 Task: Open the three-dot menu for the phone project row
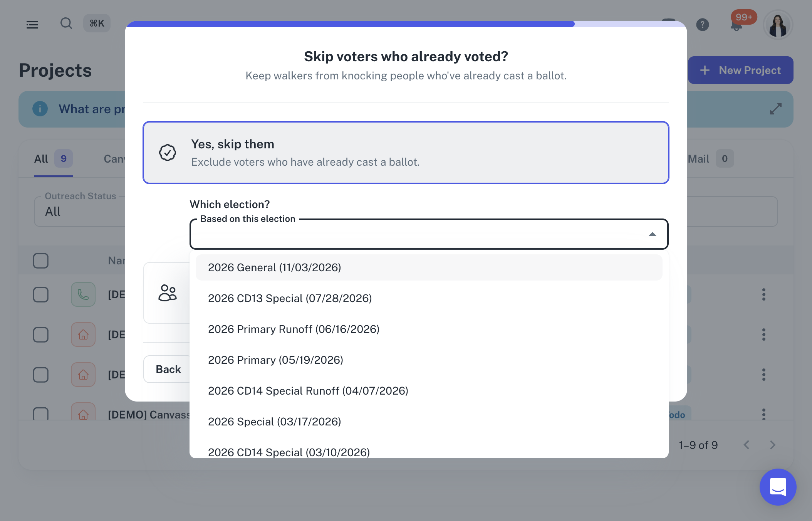[x=763, y=295]
